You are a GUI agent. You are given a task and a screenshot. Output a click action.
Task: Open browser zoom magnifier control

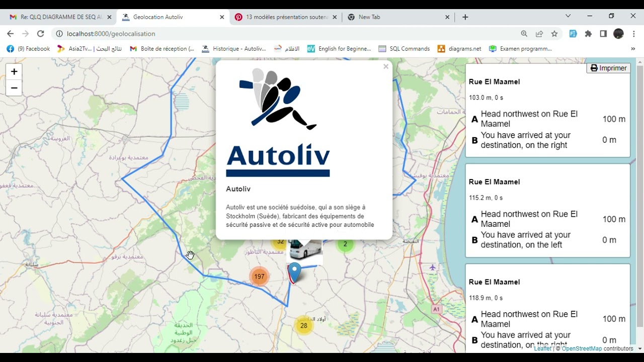(524, 34)
